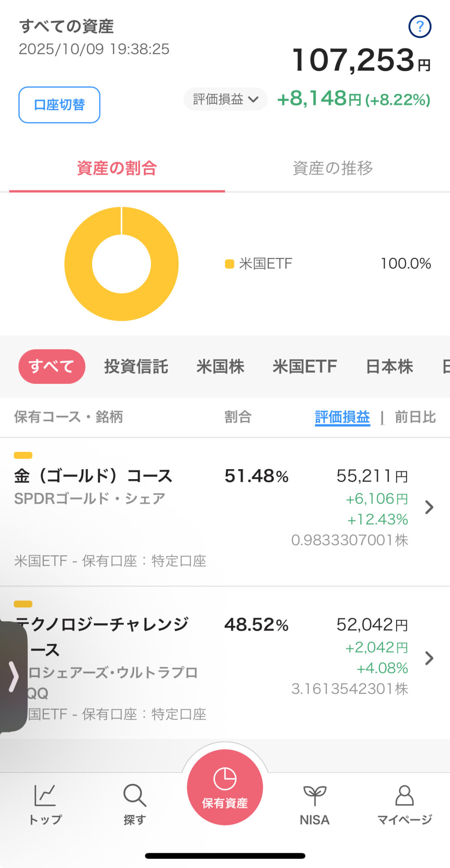Expand the 評価損益 dropdown selector
450x868 pixels.
pos(225,99)
